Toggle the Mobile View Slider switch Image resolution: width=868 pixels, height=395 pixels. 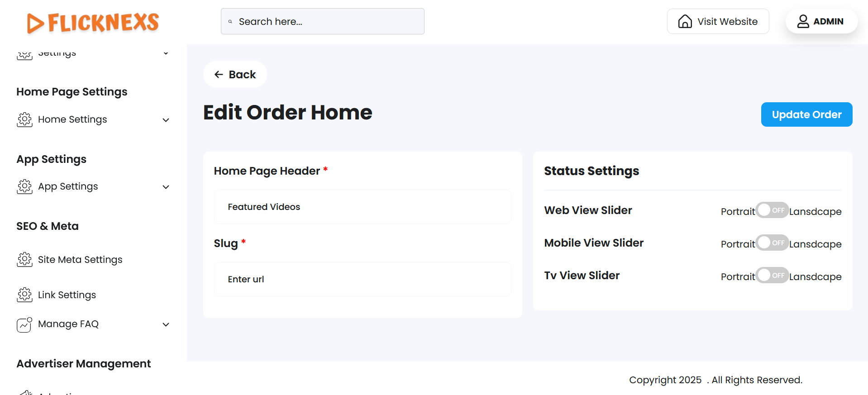(772, 243)
